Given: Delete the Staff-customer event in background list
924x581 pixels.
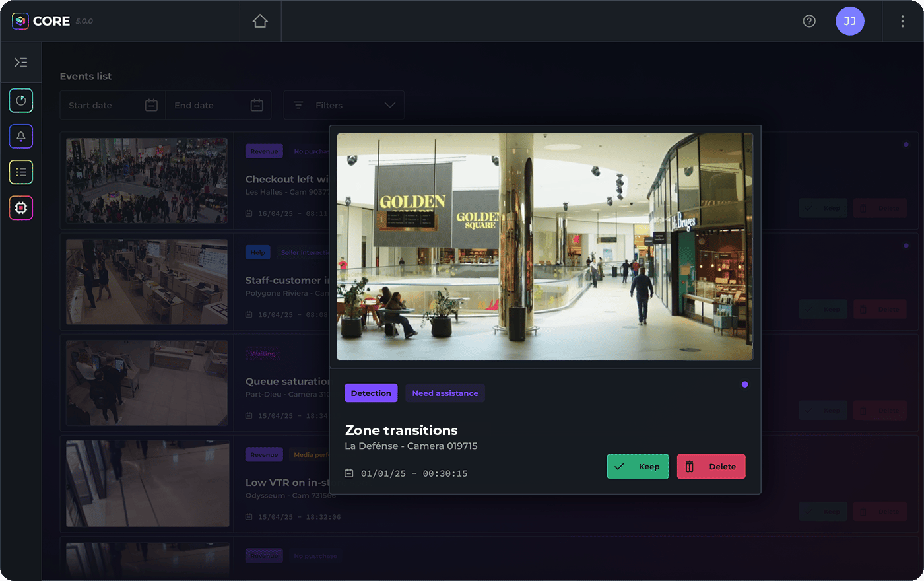Looking at the screenshot, I should 880,309.
